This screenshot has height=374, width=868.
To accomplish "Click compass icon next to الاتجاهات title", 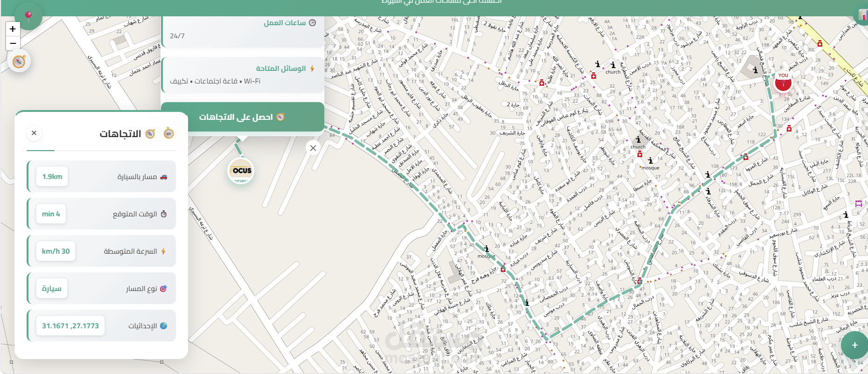I will click(x=150, y=134).
